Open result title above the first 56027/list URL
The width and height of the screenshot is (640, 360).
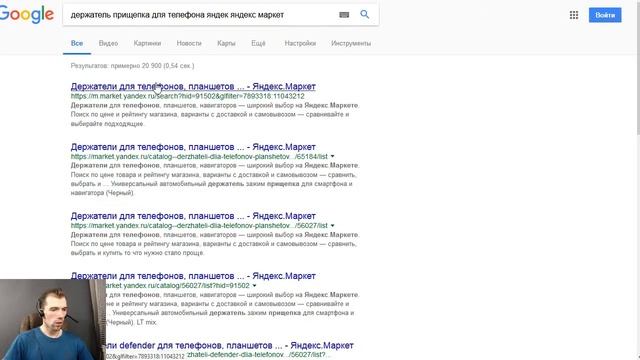click(193, 216)
